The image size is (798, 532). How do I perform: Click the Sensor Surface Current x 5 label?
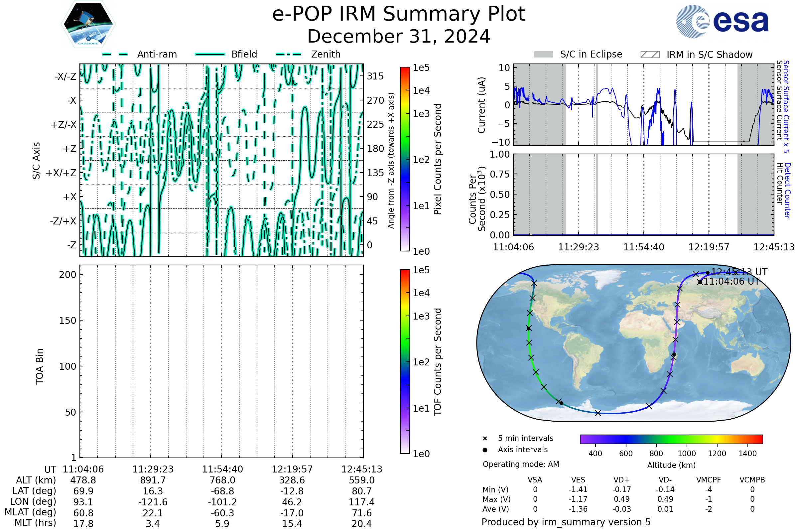point(786,106)
